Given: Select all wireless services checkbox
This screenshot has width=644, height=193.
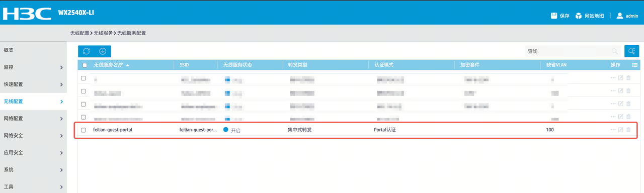Looking at the screenshot, I should 85,65.
